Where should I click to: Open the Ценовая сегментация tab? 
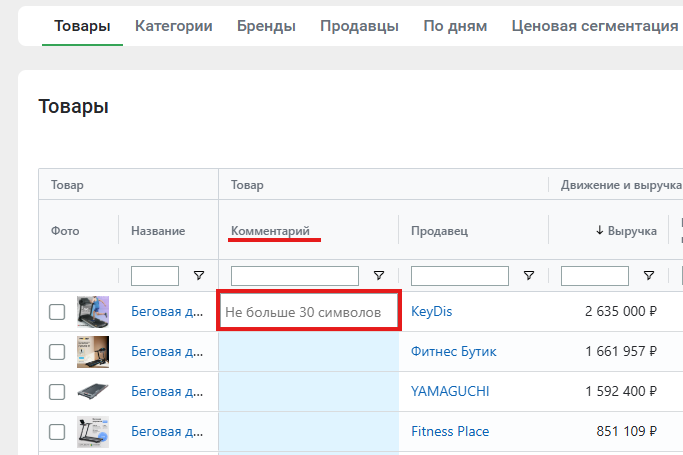point(595,26)
